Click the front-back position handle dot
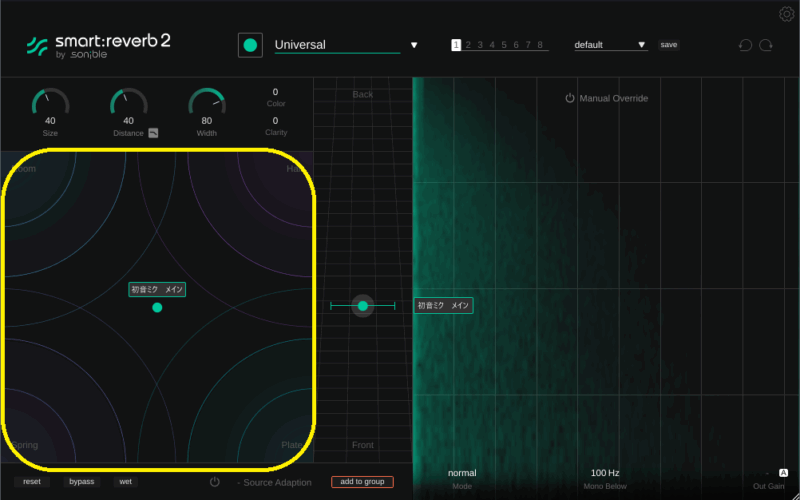This screenshot has width=800, height=500. point(363,306)
